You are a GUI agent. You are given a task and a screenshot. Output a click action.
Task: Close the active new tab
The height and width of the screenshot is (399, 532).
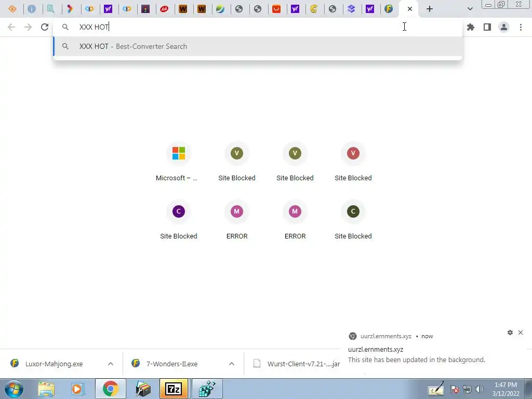click(x=410, y=9)
